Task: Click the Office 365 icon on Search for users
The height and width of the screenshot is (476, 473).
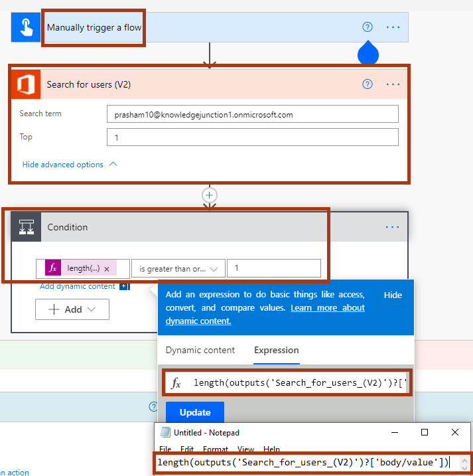Action: click(x=26, y=84)
